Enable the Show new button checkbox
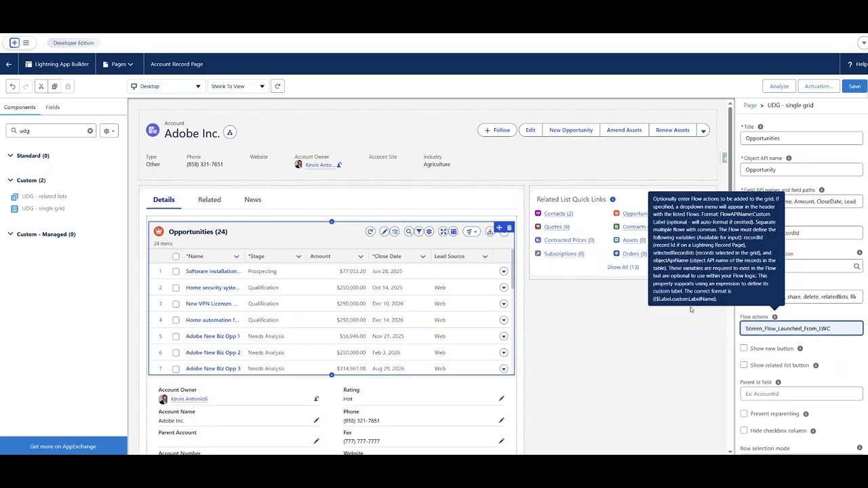The image size is (868, 488). coord(744,348)
